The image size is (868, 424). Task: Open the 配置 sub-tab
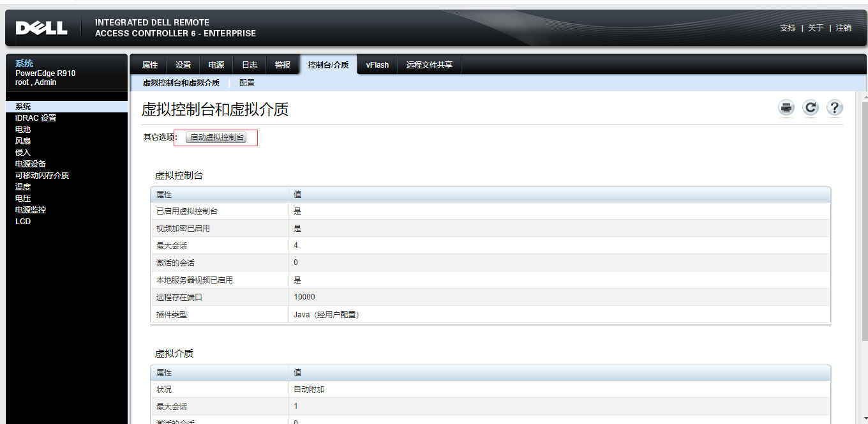pos(247,83)
